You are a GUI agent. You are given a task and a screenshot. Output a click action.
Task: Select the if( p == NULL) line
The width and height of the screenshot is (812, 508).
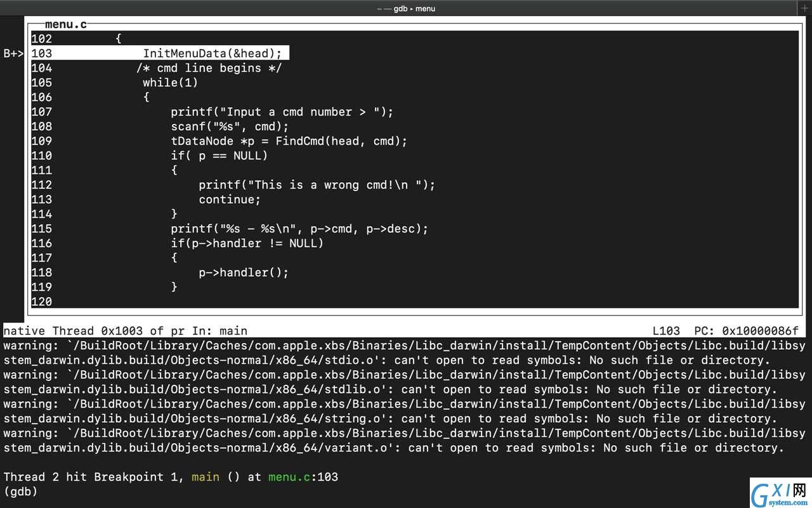[x=219, y=156]
